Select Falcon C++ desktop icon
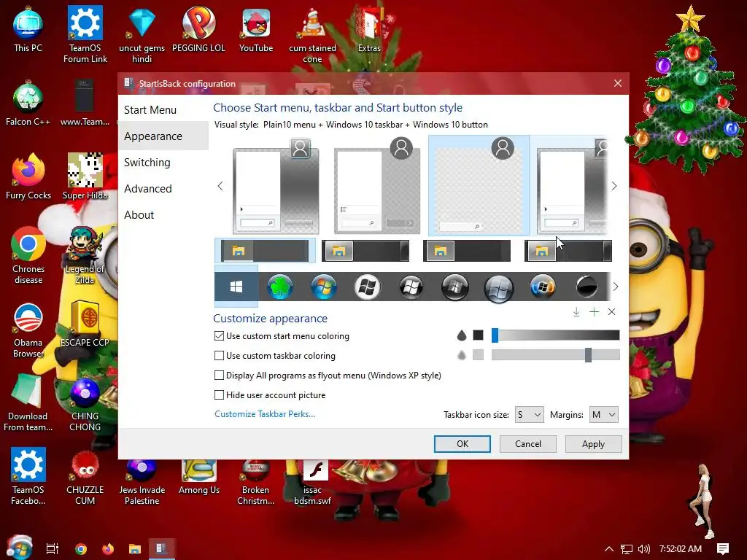The height and width of the screenshot is (560, 747). (28, 104)
